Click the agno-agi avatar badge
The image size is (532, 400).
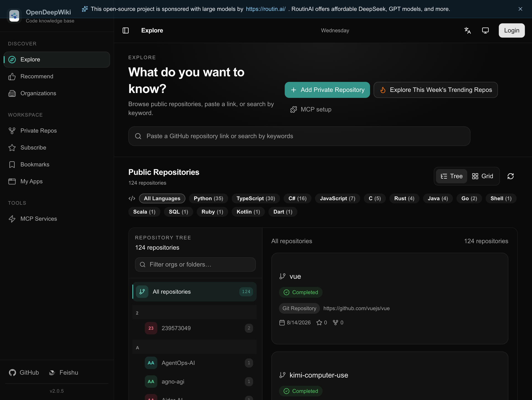pyautogui.click(x=151, y=381)
